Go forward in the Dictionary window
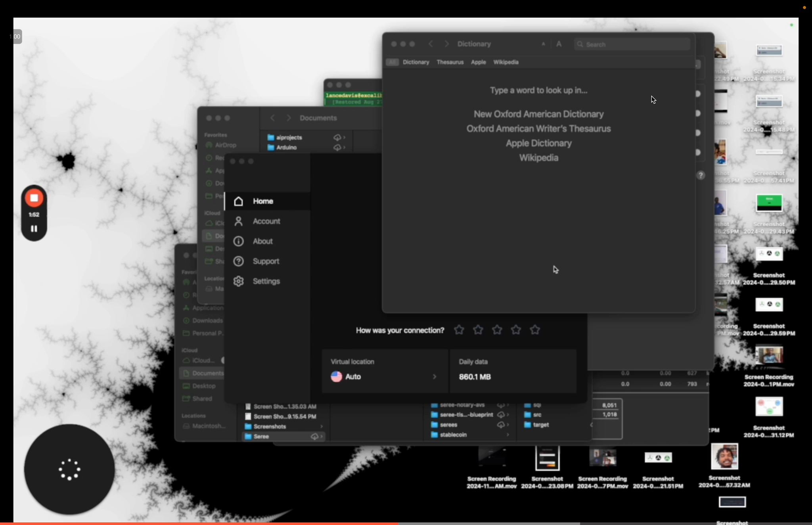 tap(446, 44)
